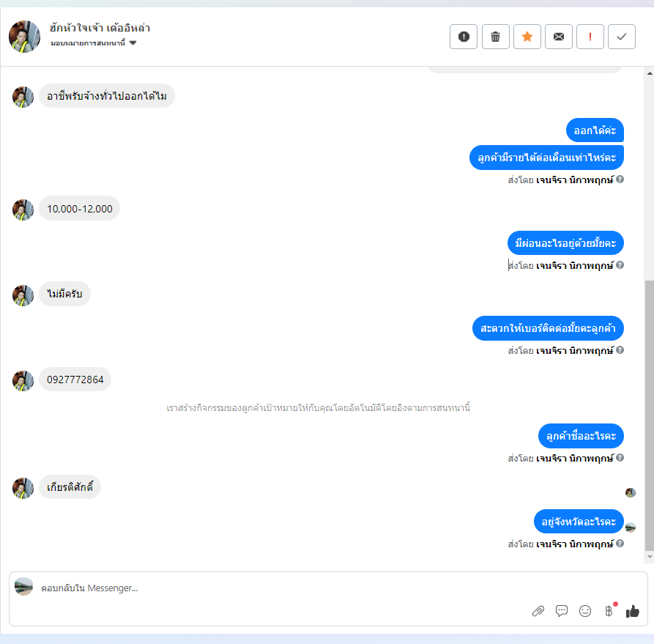Open the emoji picker smiley icon
Screen dimensions: 654x644
coord(585,611)
